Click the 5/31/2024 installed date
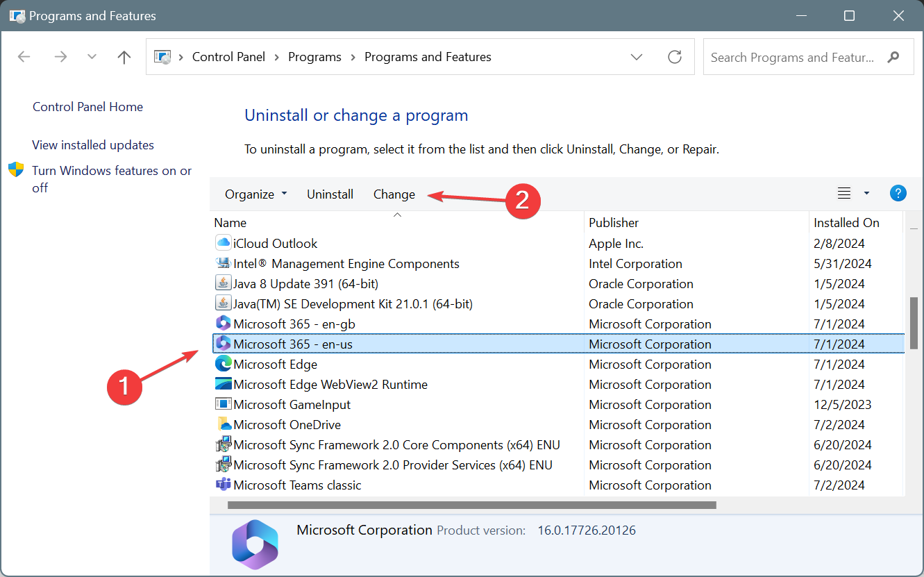924x577 pixels. [x=843, y=264]
